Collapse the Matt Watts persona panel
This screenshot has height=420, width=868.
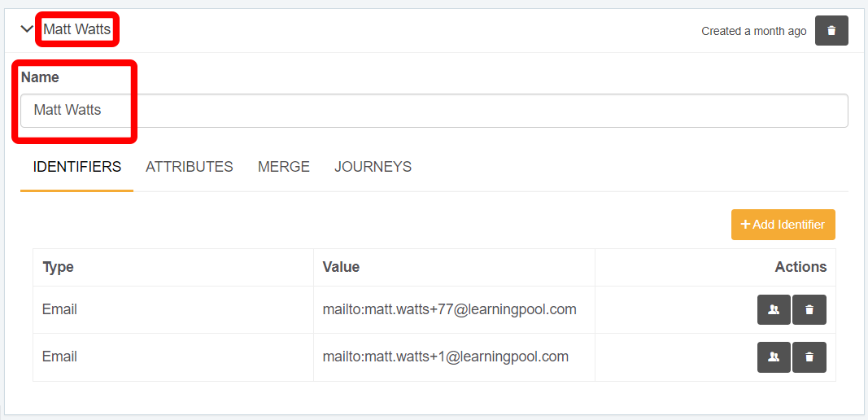27,30
